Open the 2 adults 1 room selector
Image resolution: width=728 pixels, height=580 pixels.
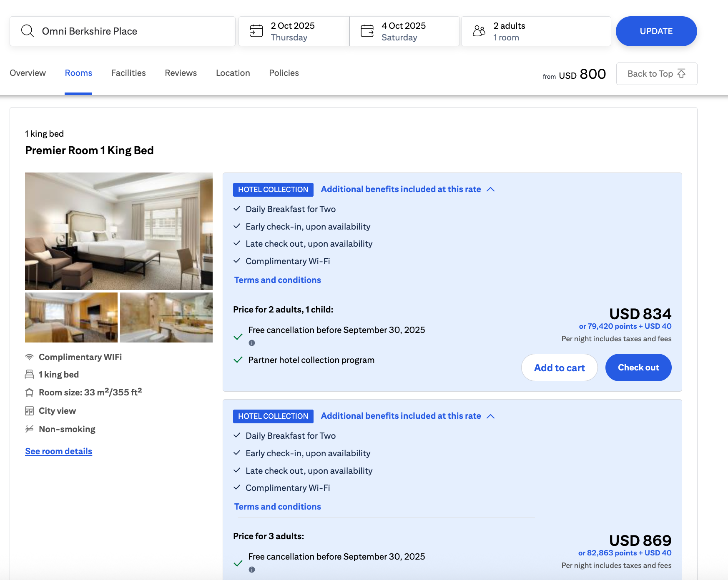point(536,31)
